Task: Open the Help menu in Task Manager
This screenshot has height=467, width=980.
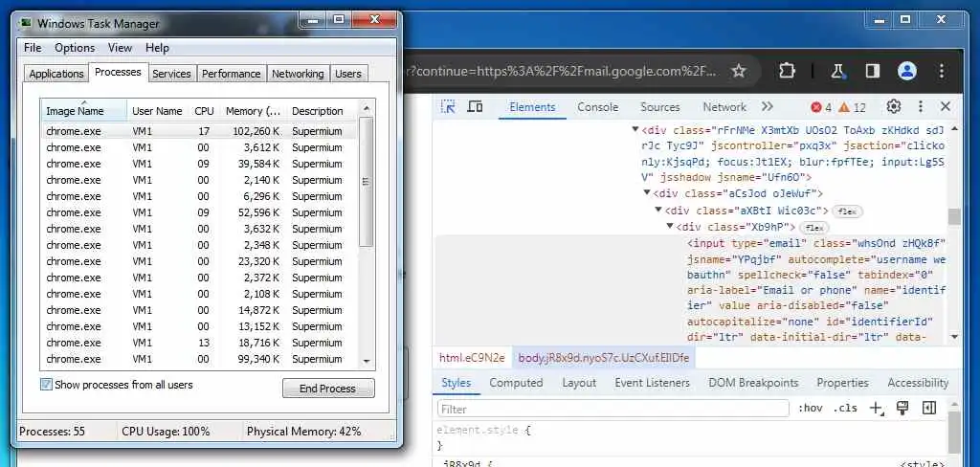Action: pyautogui.click(x=158, y=48)
